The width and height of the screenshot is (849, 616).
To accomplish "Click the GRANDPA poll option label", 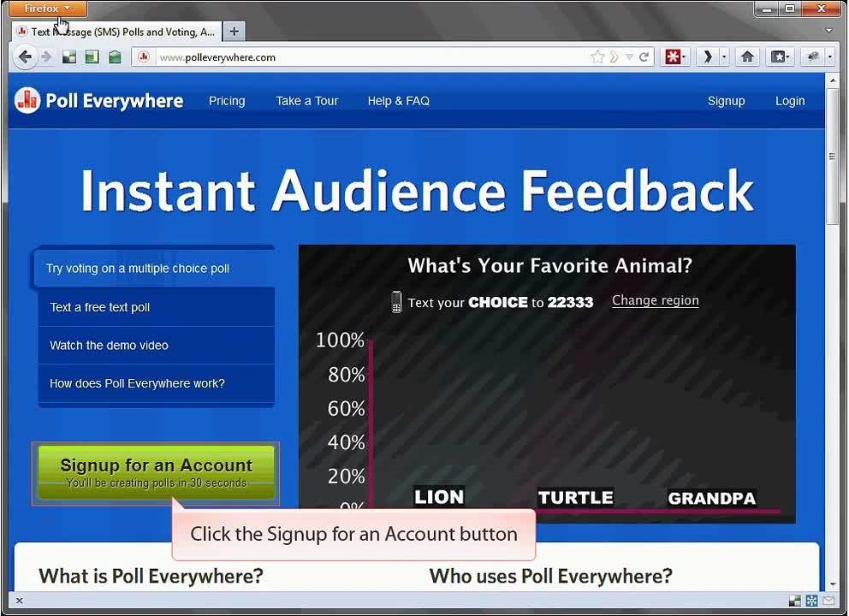I will pos(711,498).
